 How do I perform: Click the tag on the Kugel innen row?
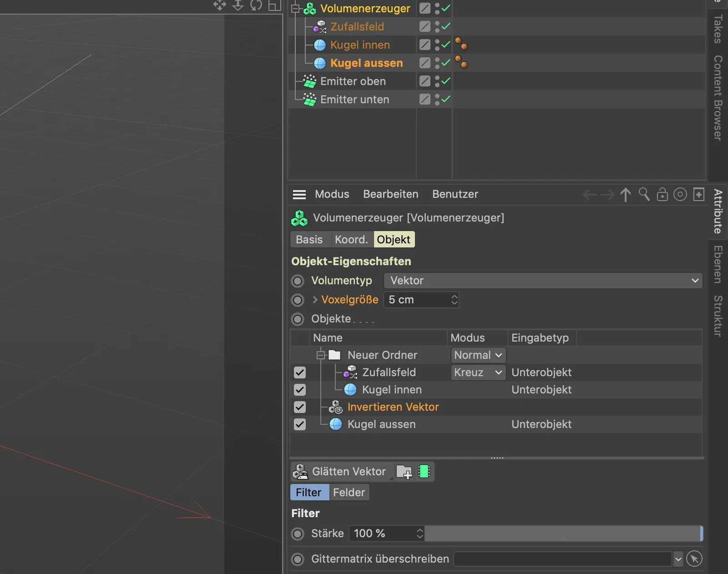tap(461, 44)
